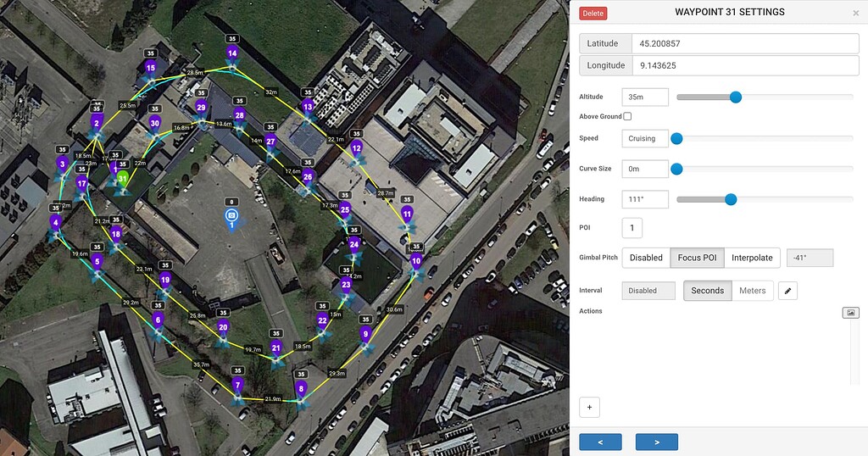Viewport: 868px width, 456px height.
Task: Click the Speed Cruising value field
Action: 645,138
